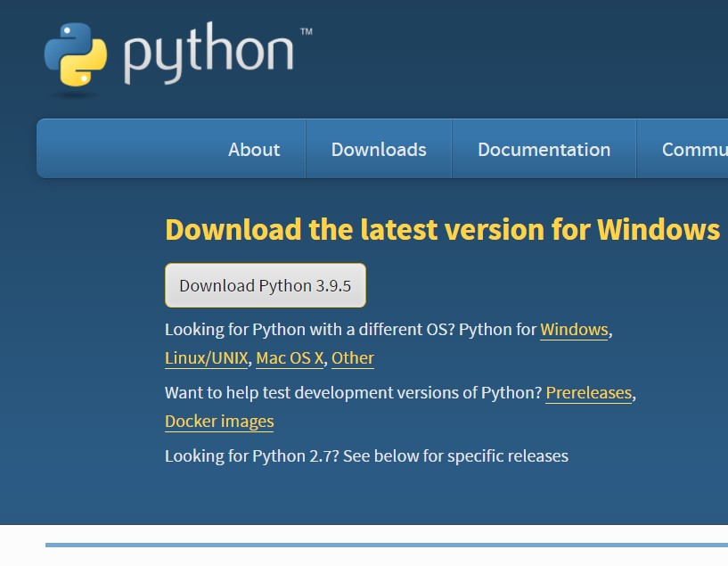Open the Docker images link
728x566 pixels.
pyautogui.click(x=219, y=422)
